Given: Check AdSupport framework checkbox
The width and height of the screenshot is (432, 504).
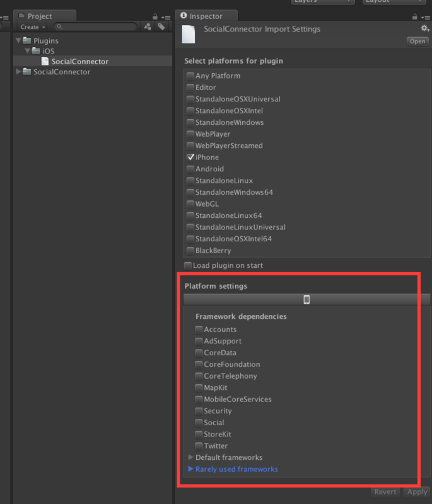Looking at the screenshot, I should pyautogui.click(x=199, y=341).
